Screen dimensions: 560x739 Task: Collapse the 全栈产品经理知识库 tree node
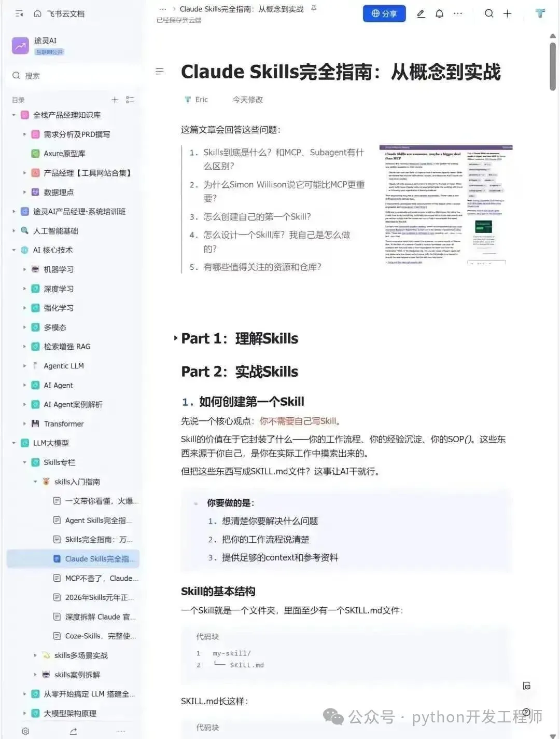coord(14,115)
